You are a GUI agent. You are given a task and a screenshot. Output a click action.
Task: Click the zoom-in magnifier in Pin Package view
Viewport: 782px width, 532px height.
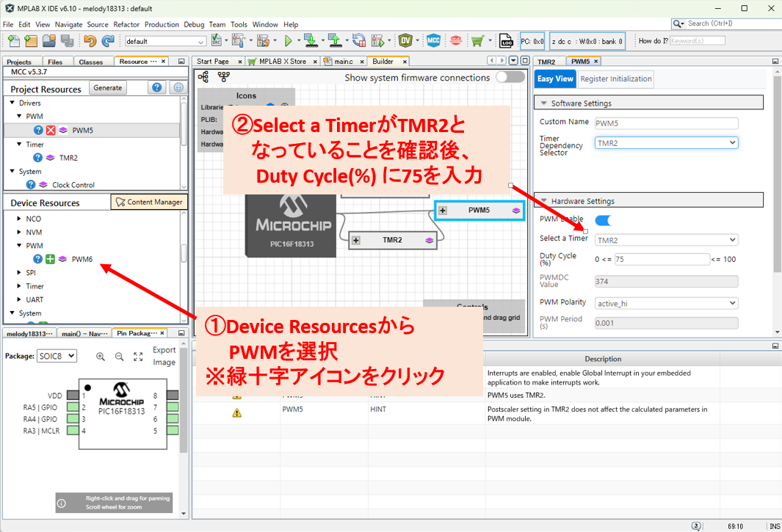click(101, 357)
